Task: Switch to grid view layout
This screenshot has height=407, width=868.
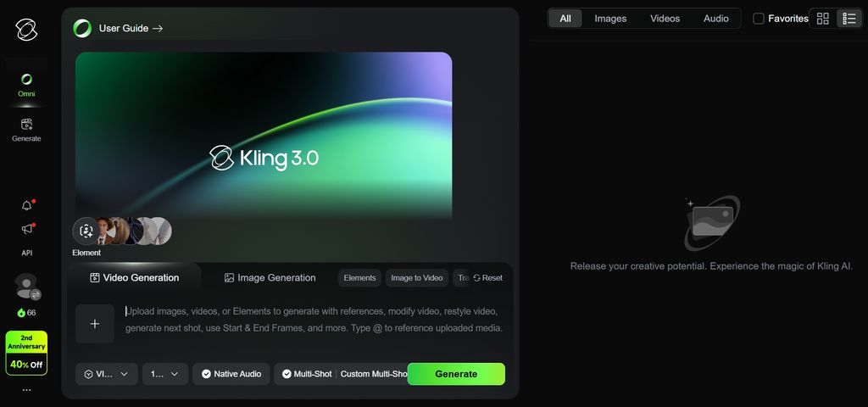Action: pos(823,19)
